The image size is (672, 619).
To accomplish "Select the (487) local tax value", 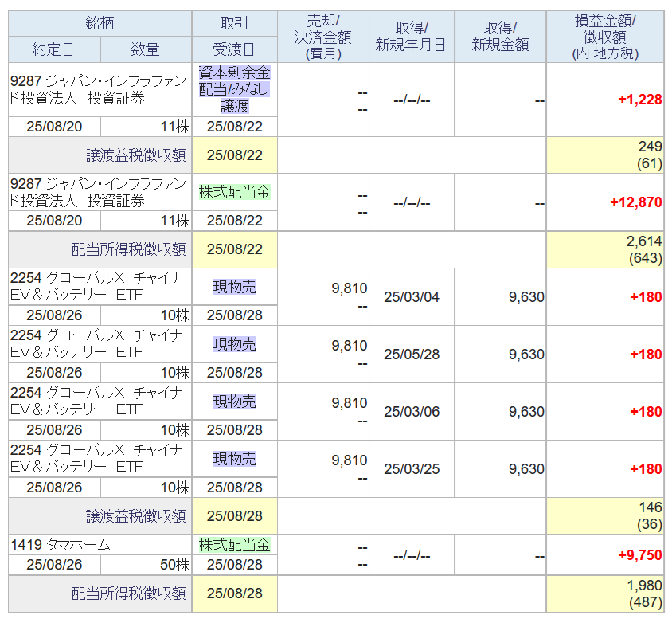I will coord(646,602).
